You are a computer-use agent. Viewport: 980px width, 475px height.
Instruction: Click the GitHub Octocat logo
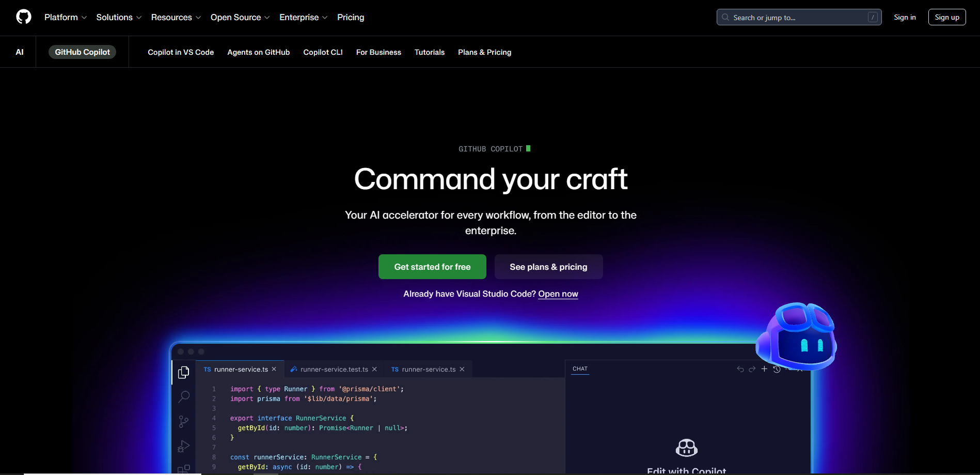coord(24,17)
